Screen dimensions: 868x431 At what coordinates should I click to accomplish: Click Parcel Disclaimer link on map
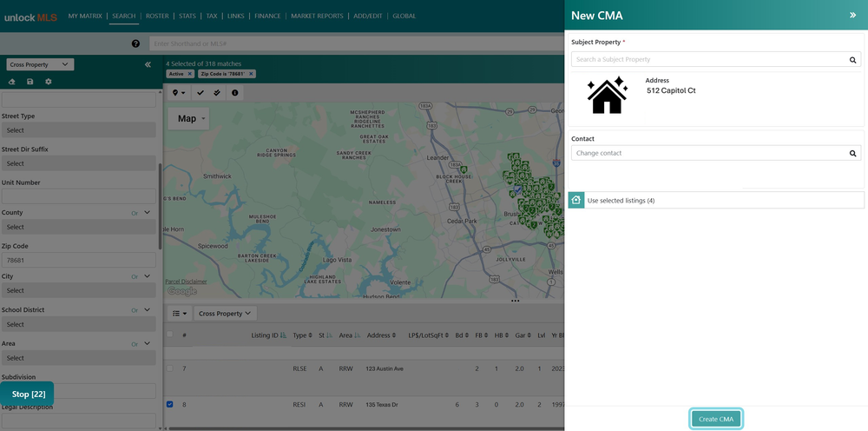[186, 282]
